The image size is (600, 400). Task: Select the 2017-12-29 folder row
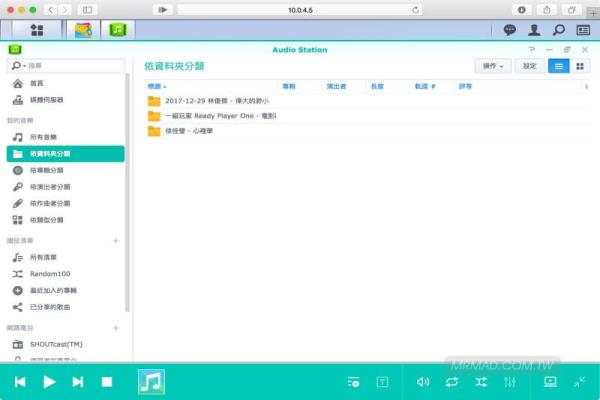point(367,101)
